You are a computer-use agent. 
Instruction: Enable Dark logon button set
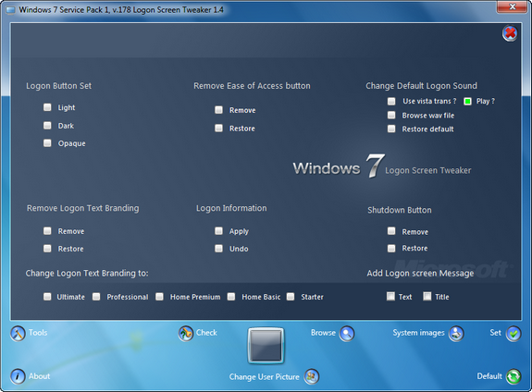(47, 126)
